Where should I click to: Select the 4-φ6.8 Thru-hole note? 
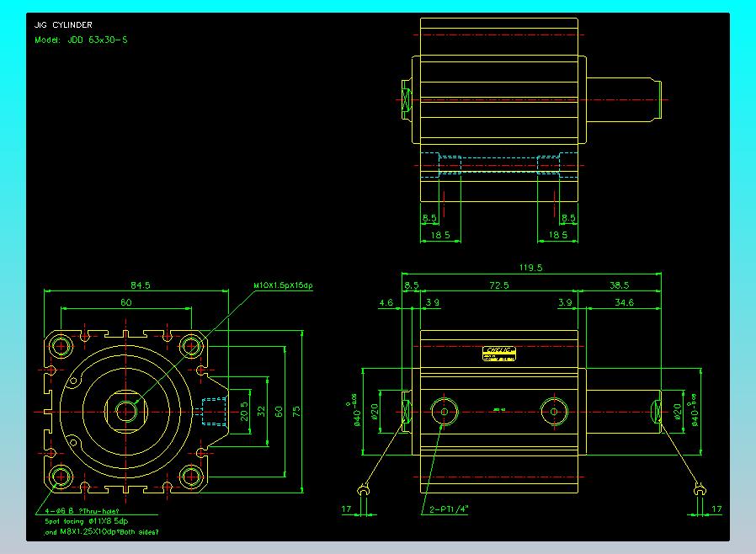82,511
